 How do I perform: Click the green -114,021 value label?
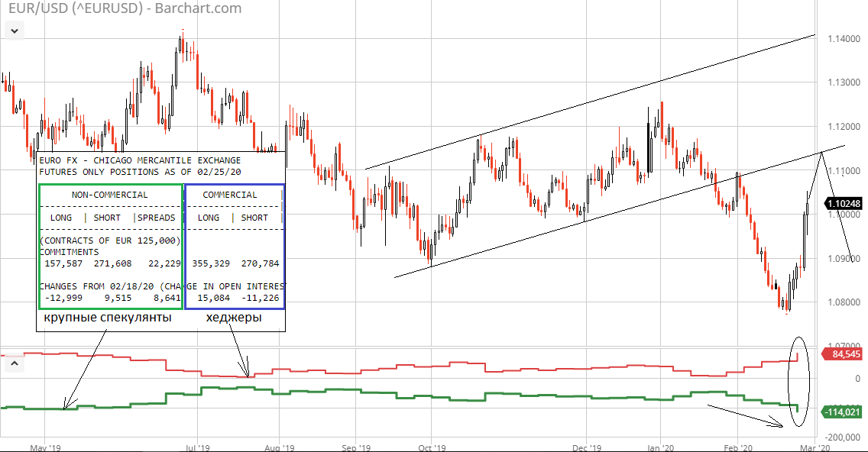coord(842,412)
